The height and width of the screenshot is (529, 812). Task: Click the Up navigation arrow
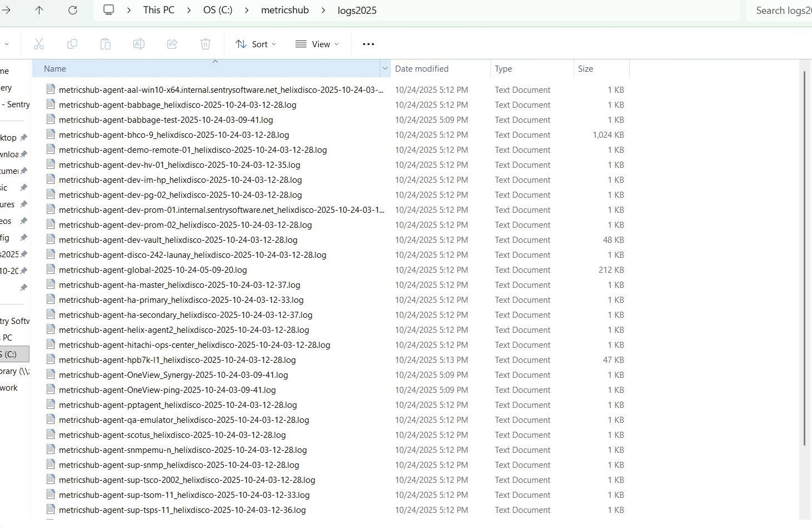(39, 10)
